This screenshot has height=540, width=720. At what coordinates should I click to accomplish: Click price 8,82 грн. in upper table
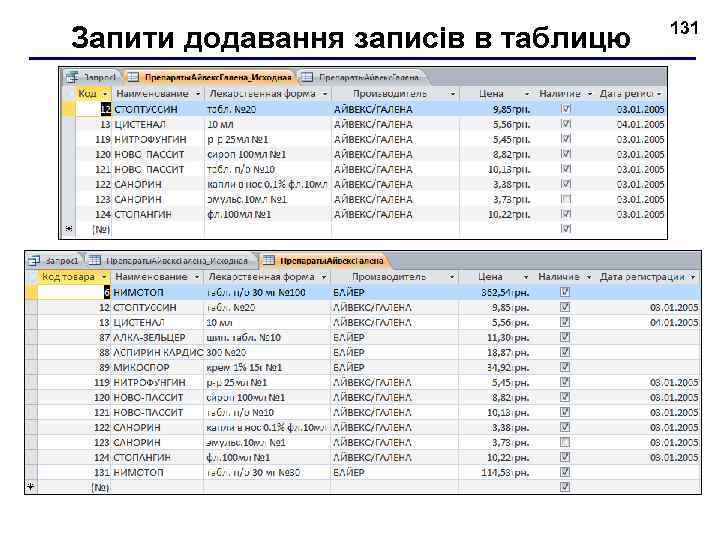pyautogui.click(x=496, y=154)
